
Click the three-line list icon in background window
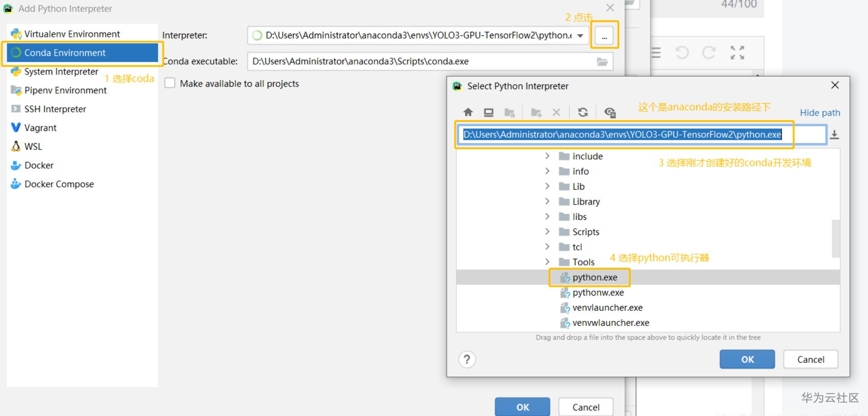click(x=656, y=53)
